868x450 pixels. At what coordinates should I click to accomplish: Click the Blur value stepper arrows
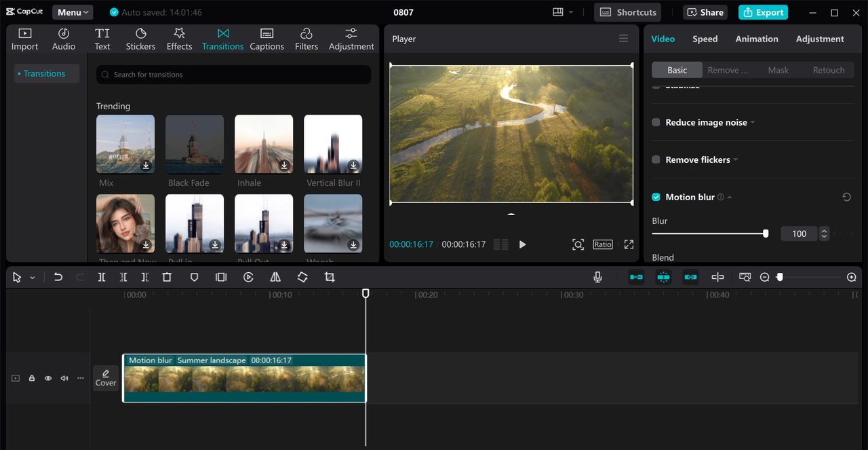[824, 233]
